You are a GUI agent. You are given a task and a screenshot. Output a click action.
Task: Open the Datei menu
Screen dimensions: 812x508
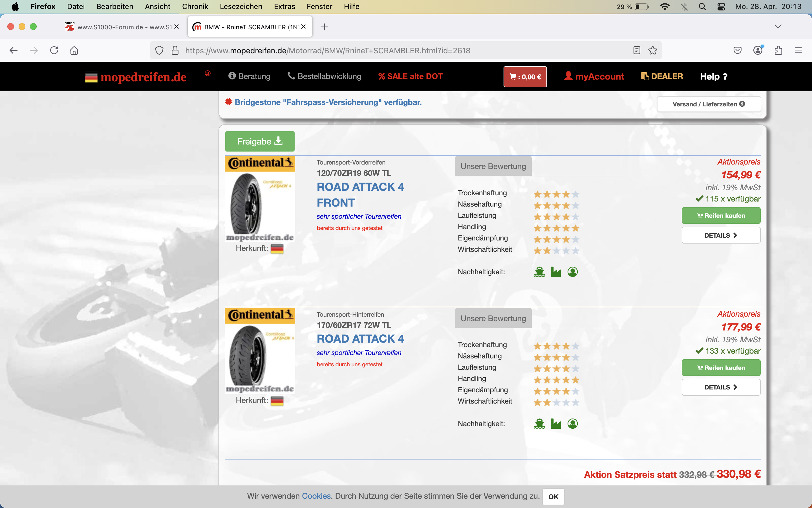(x=76, y=6)
